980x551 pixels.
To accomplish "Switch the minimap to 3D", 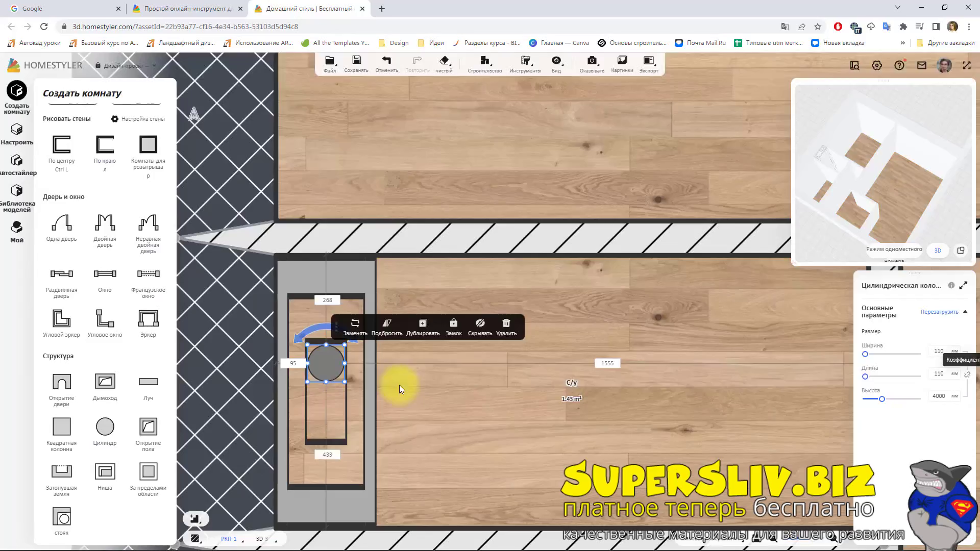I will click(x=938, y=251).
